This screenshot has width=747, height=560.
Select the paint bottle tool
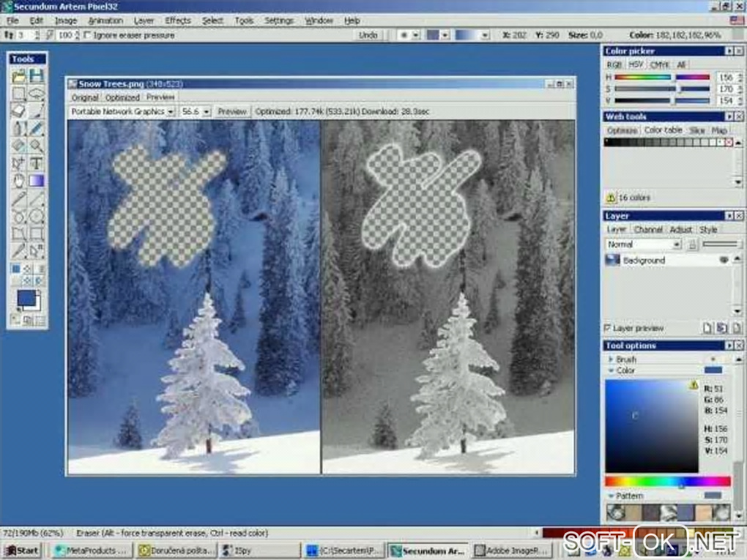(x=18, y=129)
